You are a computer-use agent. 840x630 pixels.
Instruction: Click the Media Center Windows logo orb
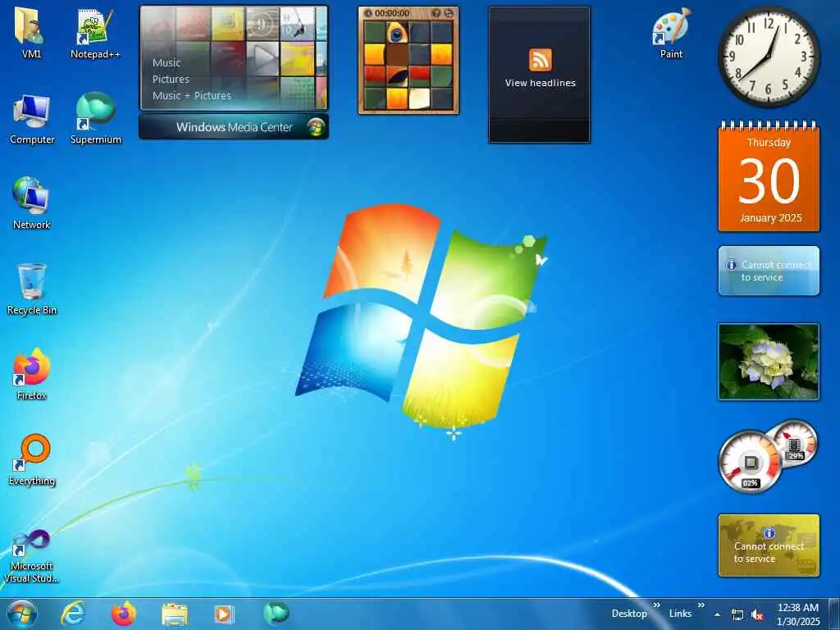pyautogui.click(x=316, y=127)
